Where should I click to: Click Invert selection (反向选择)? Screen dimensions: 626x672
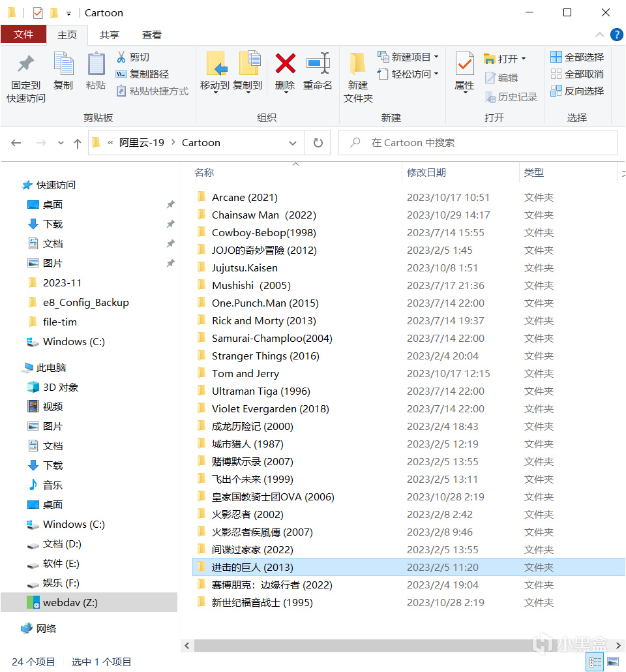point(576,91)
